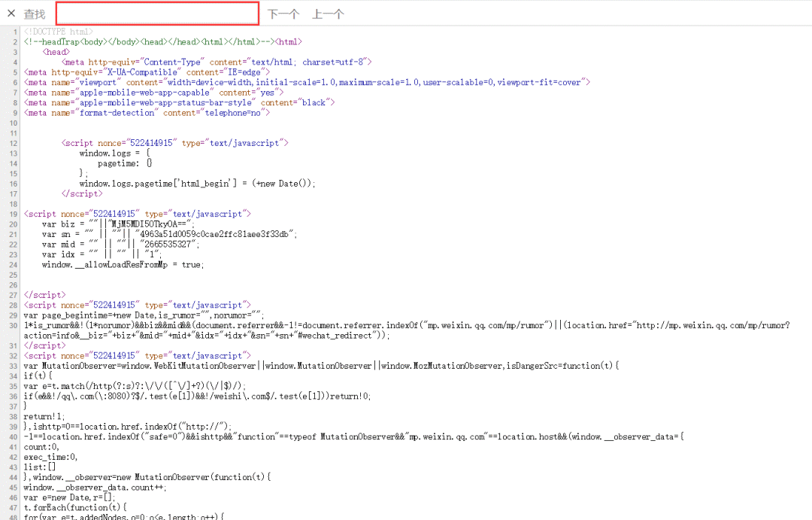Click the 'count:0,' line

[x=41, y=447]
